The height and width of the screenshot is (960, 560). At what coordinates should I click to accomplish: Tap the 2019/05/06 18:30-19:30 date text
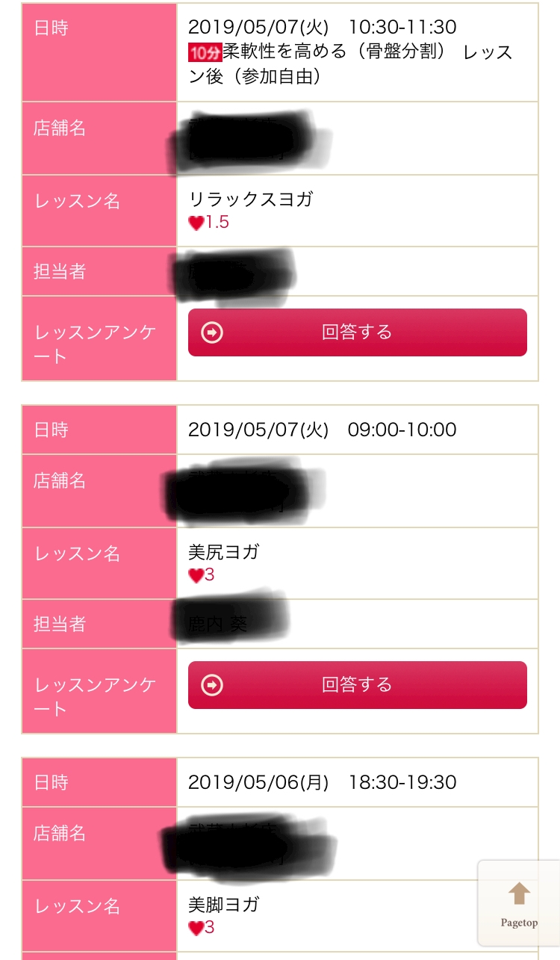click(x=322, y=782)
